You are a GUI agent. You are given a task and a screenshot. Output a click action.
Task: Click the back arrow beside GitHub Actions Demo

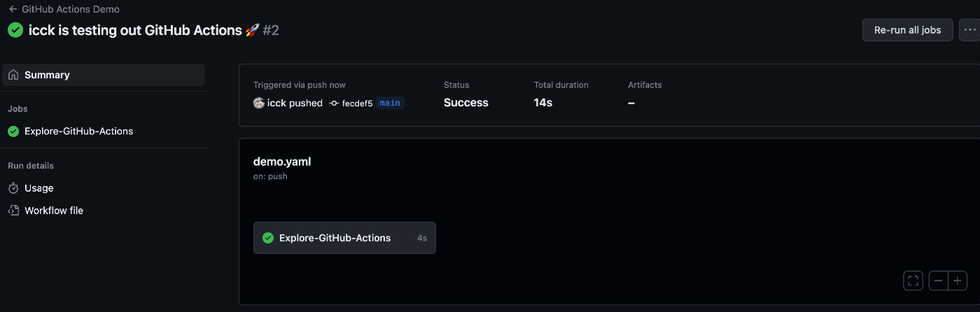click(13, 10)
